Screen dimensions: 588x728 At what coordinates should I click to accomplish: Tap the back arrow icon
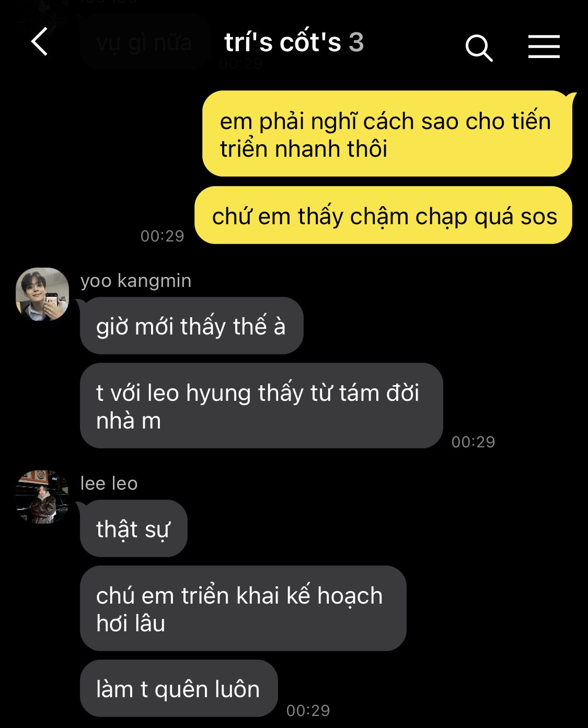coord(39,42)
